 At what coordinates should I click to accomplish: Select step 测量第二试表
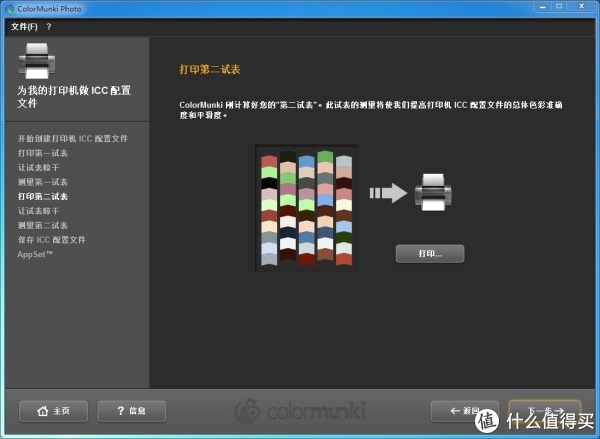[x=43, y=225]
